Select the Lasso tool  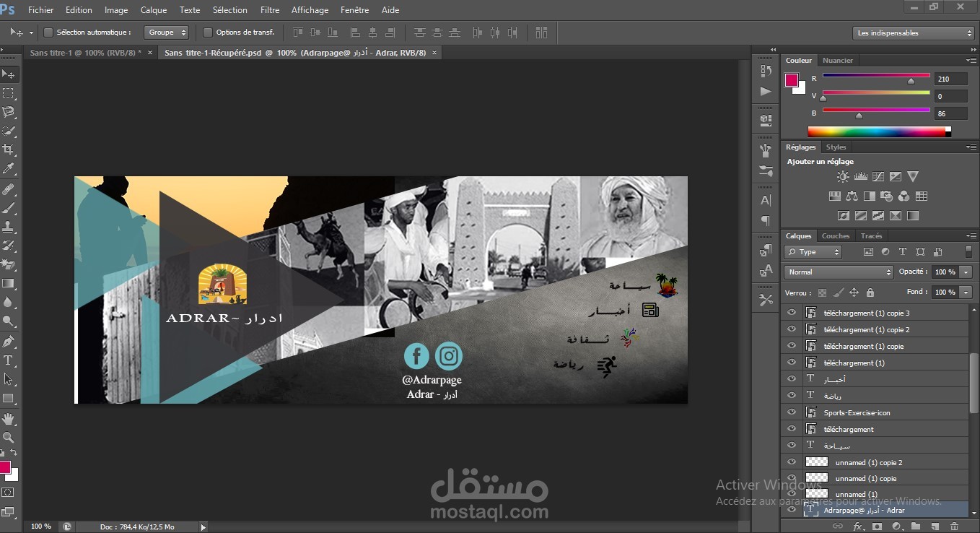pos(9,112)
